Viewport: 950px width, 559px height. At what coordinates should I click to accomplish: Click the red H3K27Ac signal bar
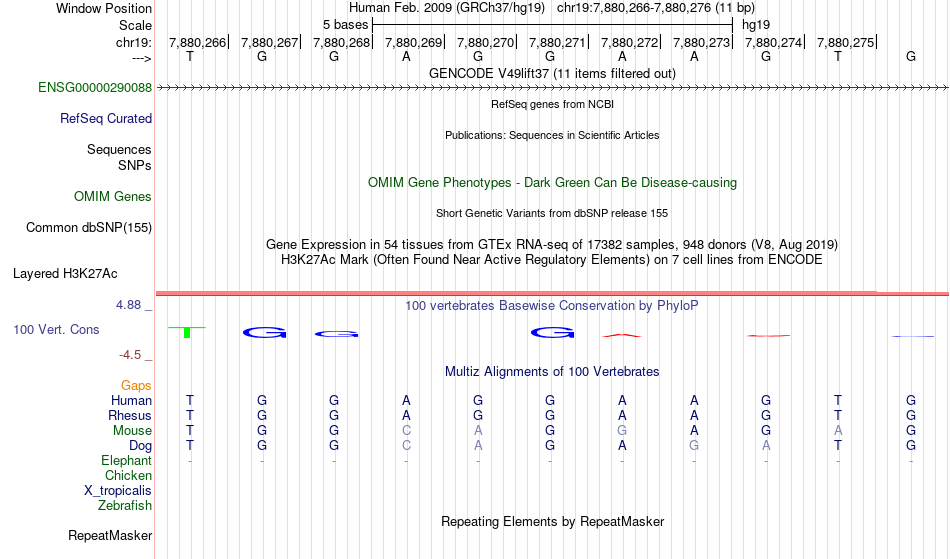pos(553,294)
